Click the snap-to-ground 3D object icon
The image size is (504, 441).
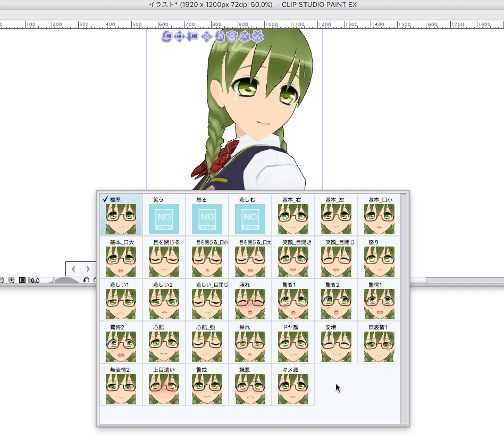(258, 36)
